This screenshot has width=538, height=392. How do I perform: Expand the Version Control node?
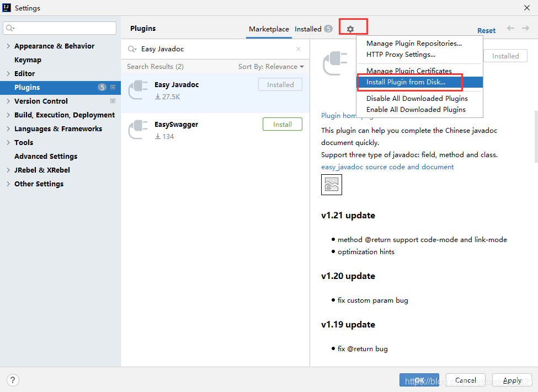(8, 101)
